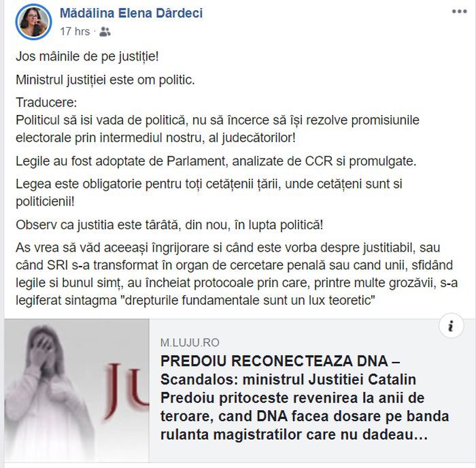Viewport: 476px width, 468px height.
Task: Click the paragraph starting "Legea este obligatorie"
Action: (x=209, y=193)
